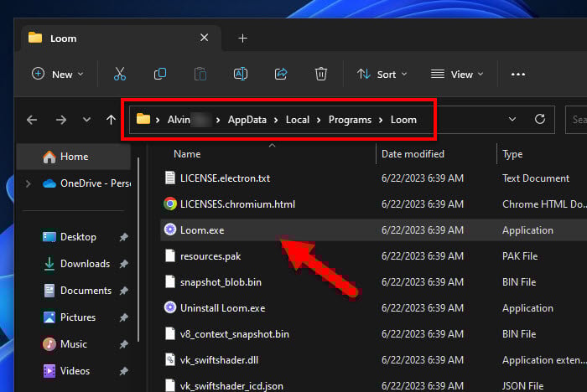Expand chevron after Programs in path
Image resolution: width=587 pixels, height=392 pixels.
381,120
